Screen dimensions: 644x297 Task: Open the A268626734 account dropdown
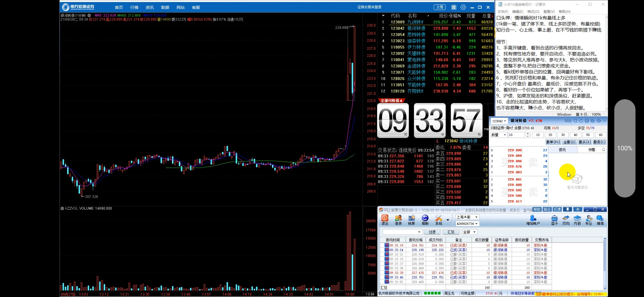click(x=468, y=224)
